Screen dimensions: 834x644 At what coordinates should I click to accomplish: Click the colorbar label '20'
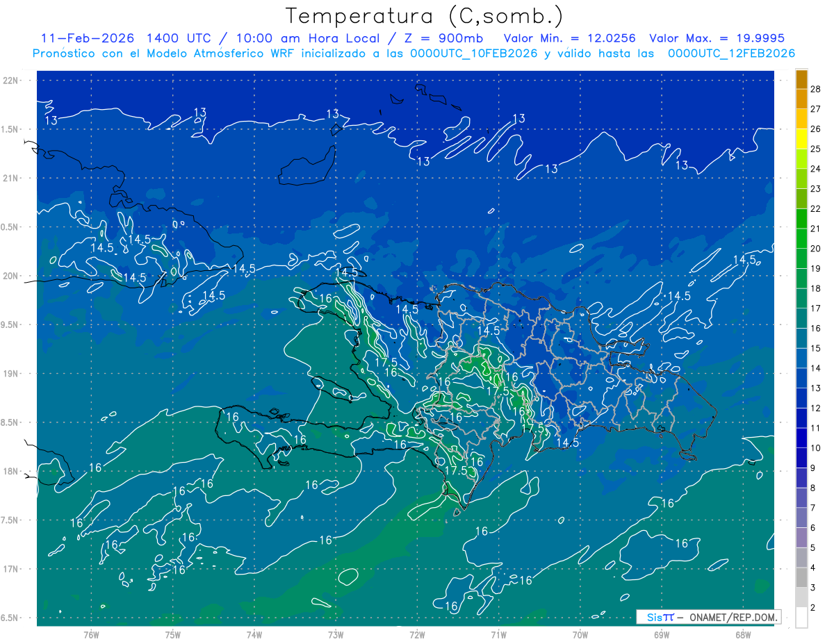815,249
